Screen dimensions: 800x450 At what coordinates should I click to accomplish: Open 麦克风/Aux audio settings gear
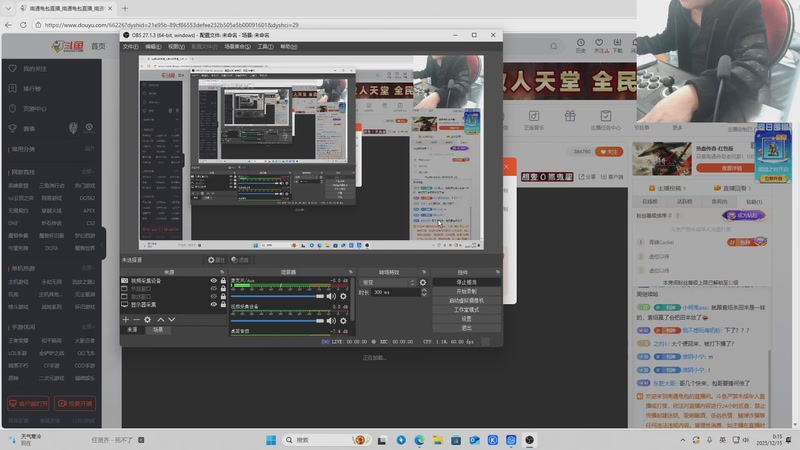pos(343,296)
